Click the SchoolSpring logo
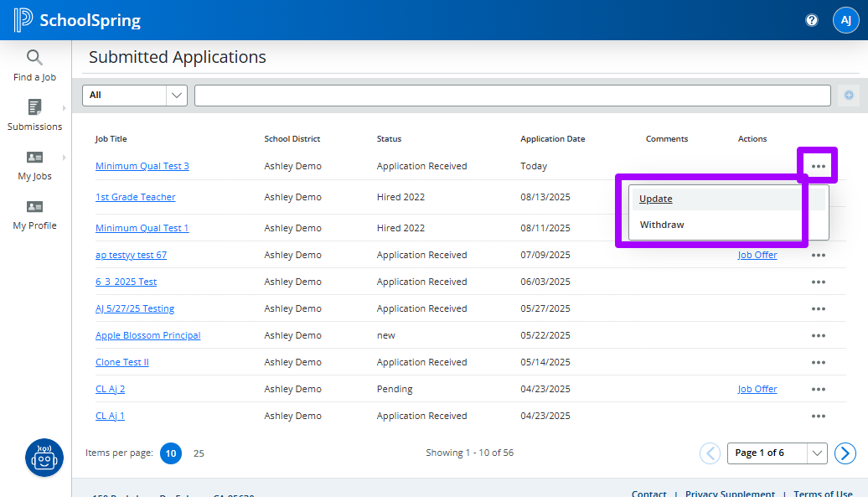The height and width of the screenshot is (497, 868). [78, 19]
